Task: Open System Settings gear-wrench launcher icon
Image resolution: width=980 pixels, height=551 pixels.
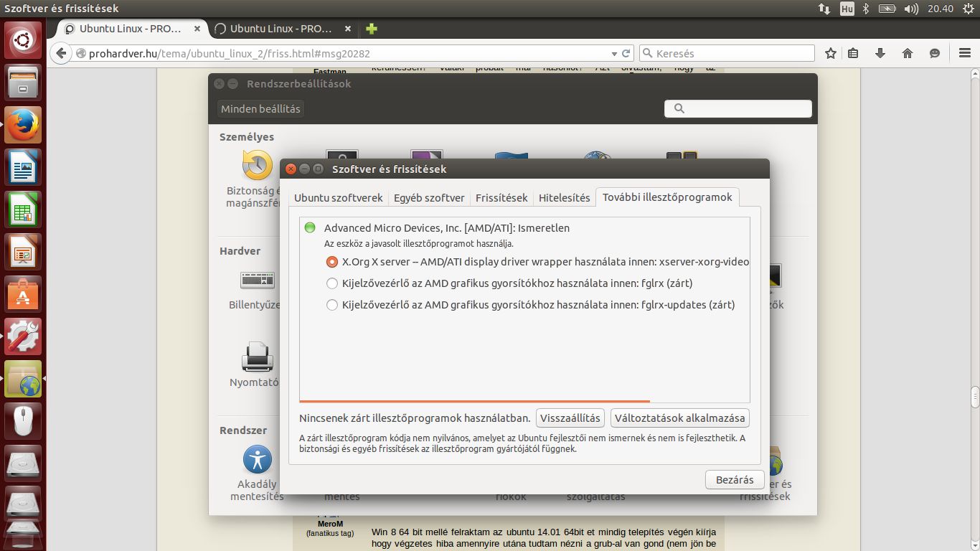Action: [23, 336]
